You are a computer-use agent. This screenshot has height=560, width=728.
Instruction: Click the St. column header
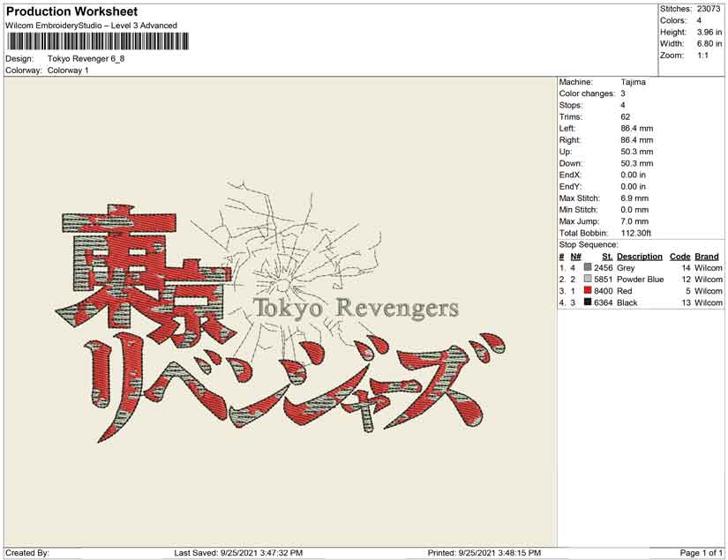607,257
